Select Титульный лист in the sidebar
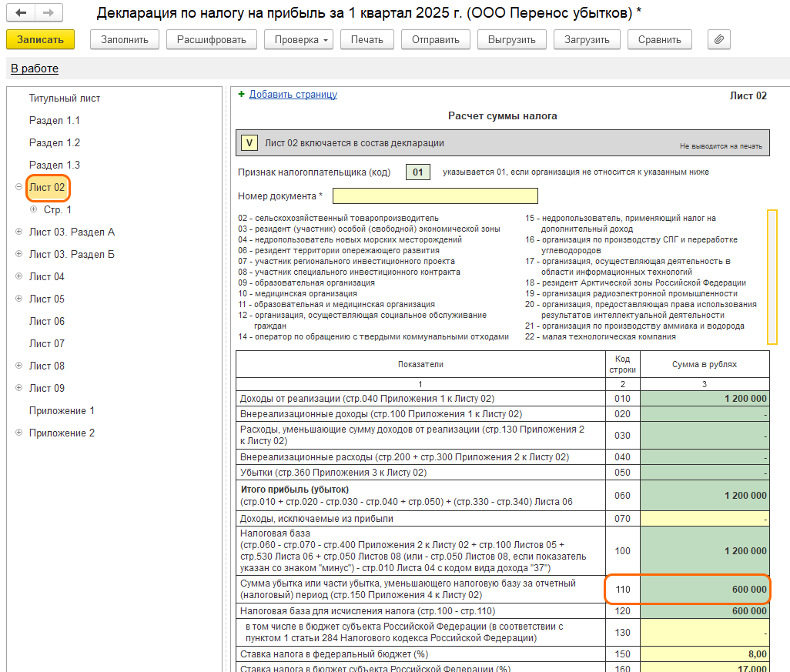This screenshot has width=790, height=672. click(65, 99)
